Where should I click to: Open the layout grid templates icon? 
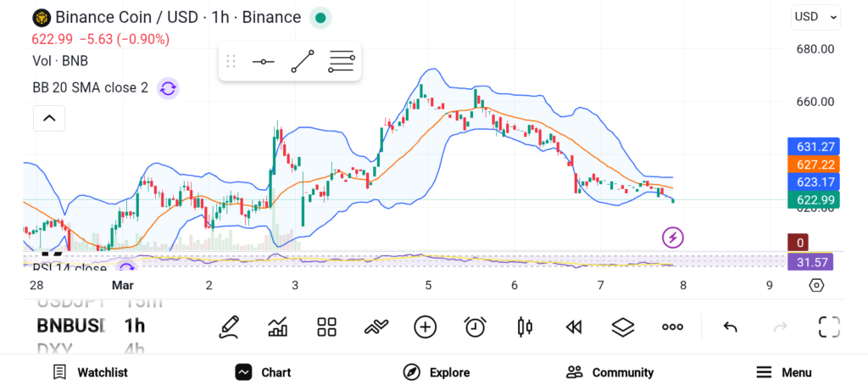coord(326,327)
